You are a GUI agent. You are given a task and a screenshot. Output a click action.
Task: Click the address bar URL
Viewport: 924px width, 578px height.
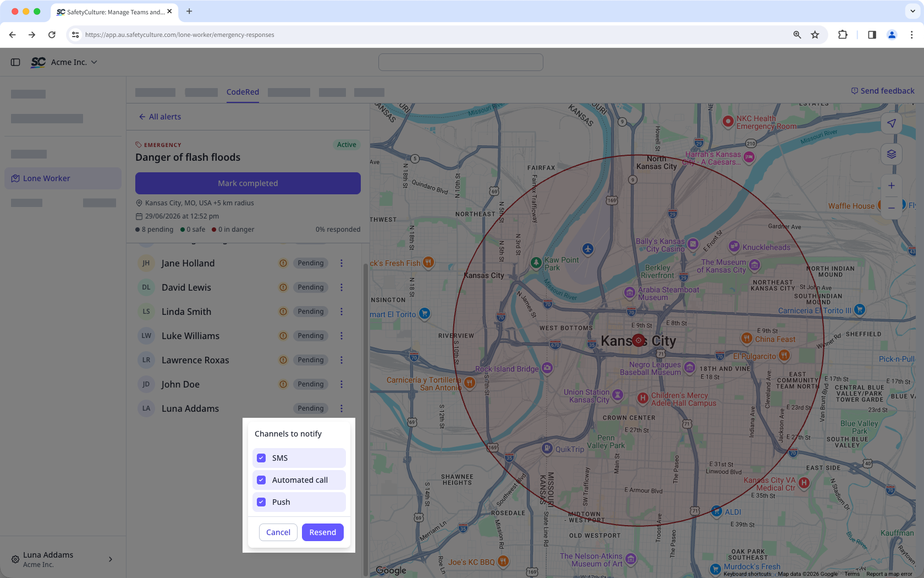180,35
